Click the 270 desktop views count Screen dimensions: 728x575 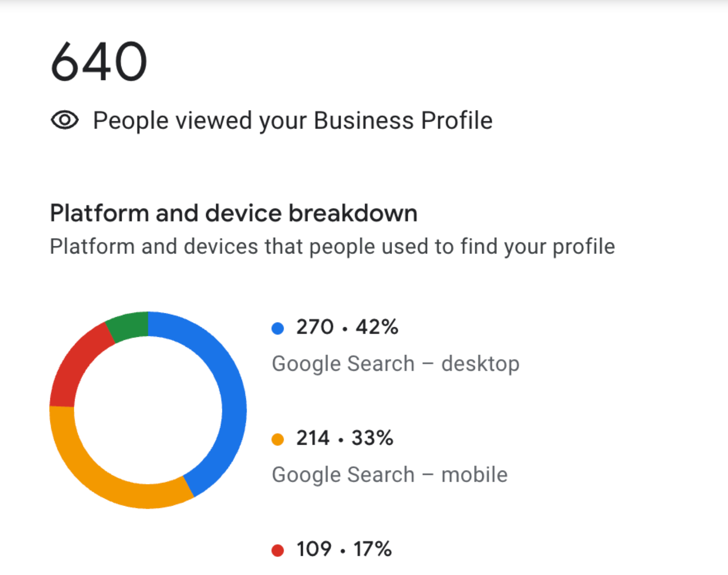coord(315,327)
